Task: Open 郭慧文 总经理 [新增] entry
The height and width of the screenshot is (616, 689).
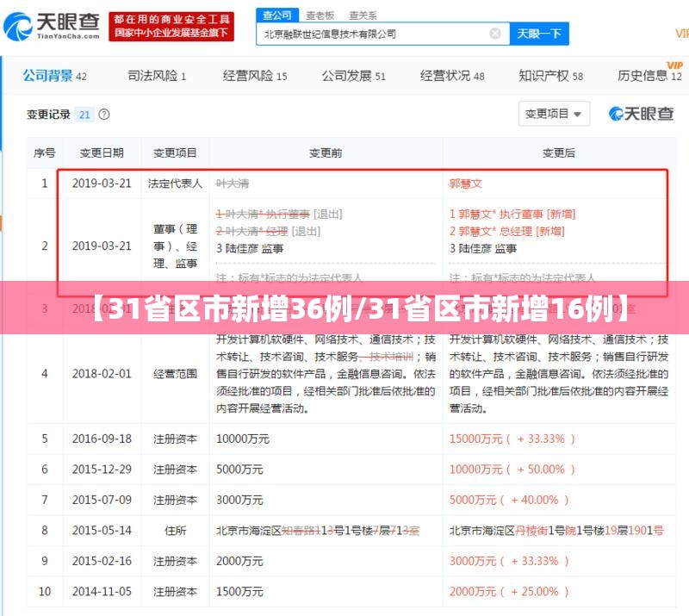Action: pyautogui.click(x=507, y=231)
